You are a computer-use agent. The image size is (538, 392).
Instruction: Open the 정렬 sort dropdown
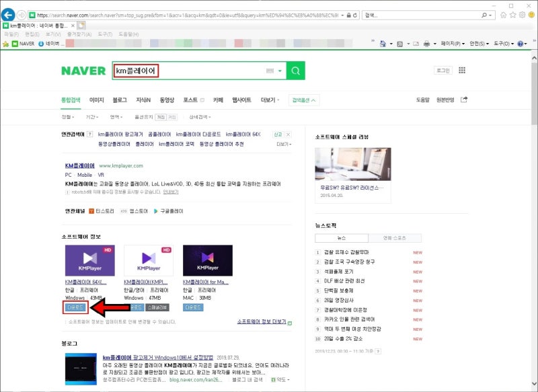(68, 117)
